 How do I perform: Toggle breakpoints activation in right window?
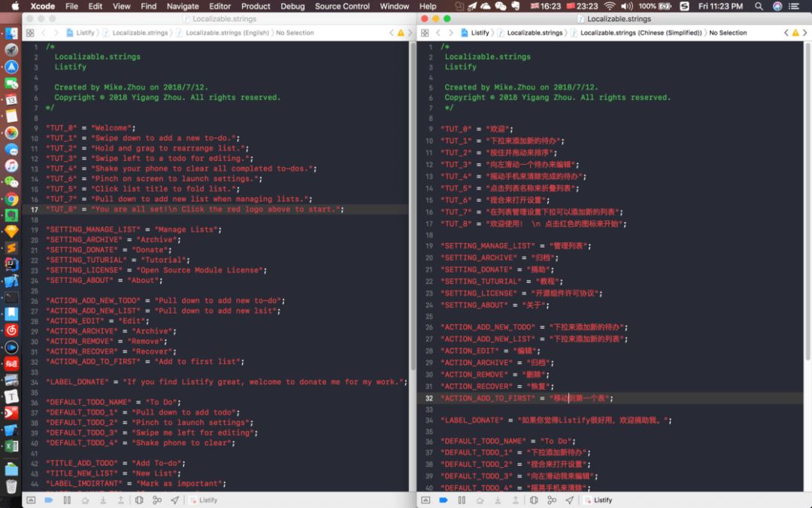[444, 500]
